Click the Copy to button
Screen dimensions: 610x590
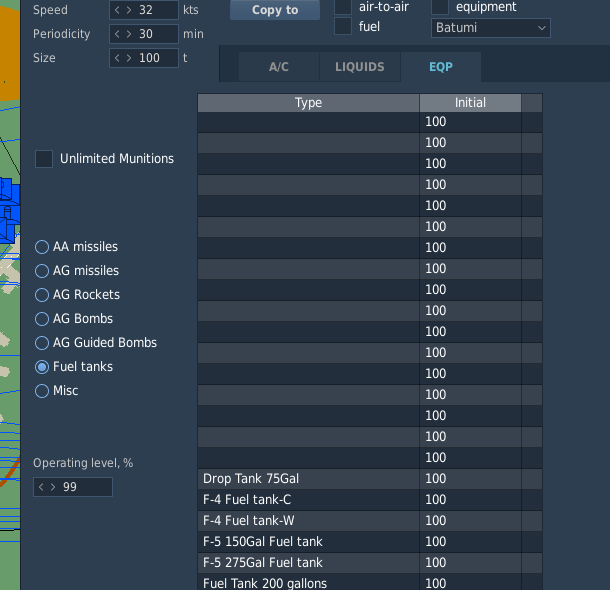pos(275,10)
